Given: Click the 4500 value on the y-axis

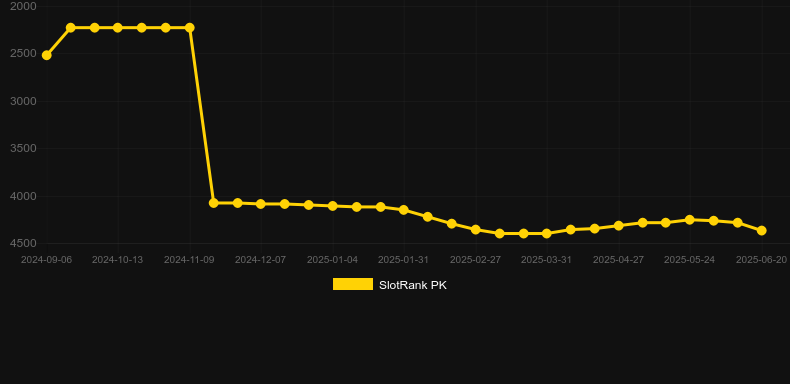Looking at the screenshot, I should point(23,243).
